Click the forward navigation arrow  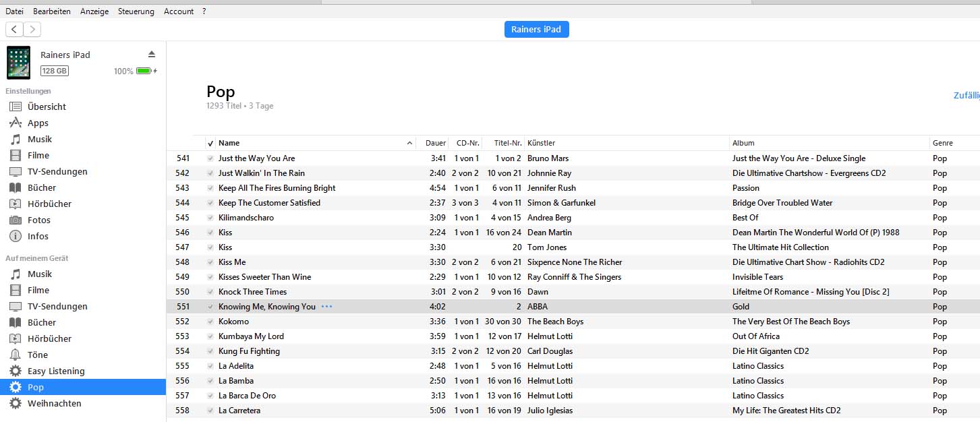point(32,29)
